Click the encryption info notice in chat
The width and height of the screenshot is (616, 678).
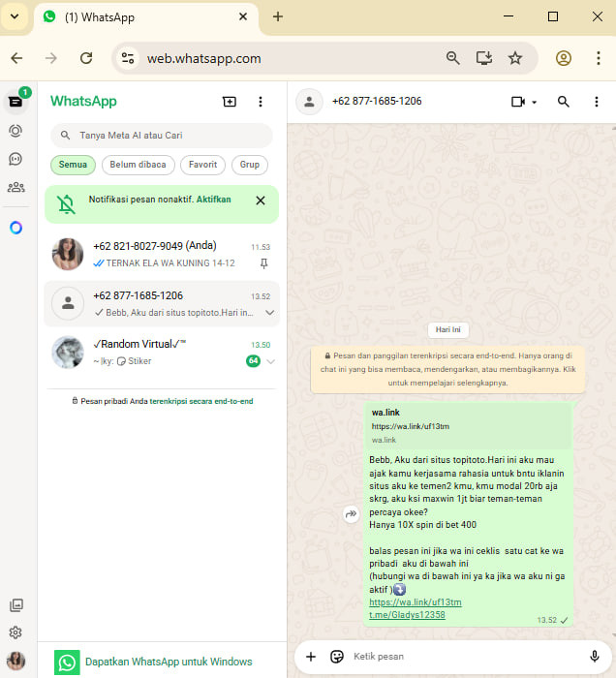click(x=447, y=369)
